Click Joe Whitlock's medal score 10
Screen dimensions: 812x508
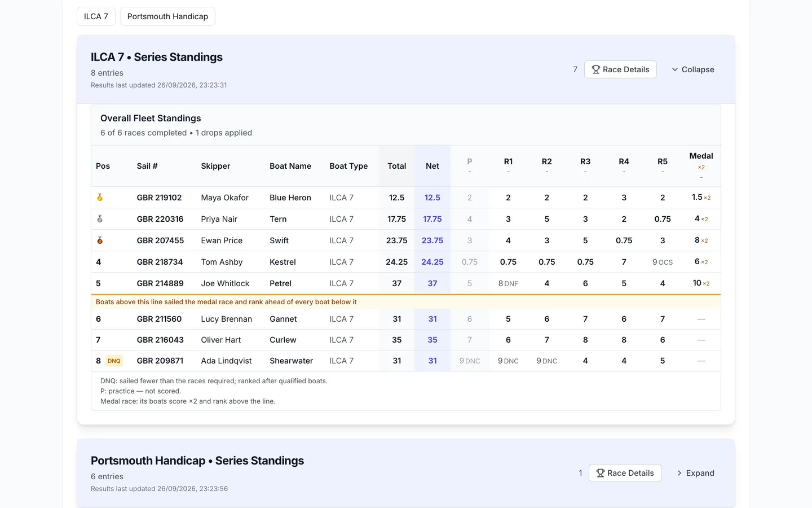tap(697, 283)
